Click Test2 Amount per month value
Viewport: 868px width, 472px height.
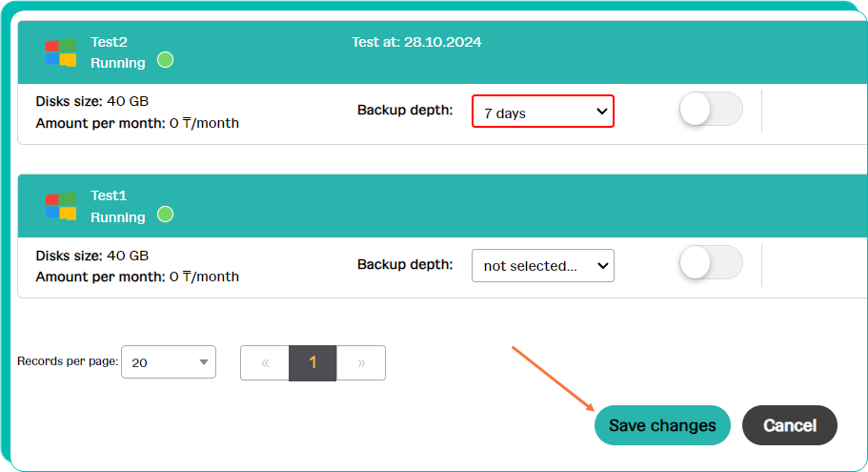tap(204, 123)
